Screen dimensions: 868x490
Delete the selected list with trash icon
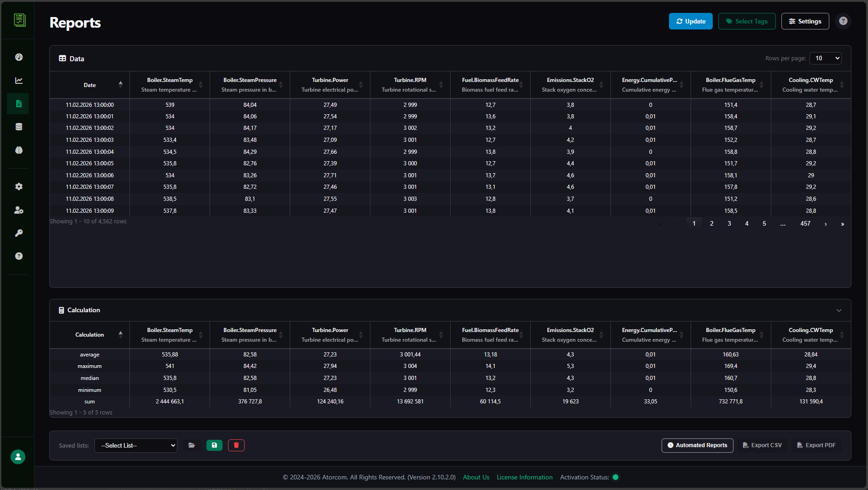pyautogui.click(x=236, y=445)
